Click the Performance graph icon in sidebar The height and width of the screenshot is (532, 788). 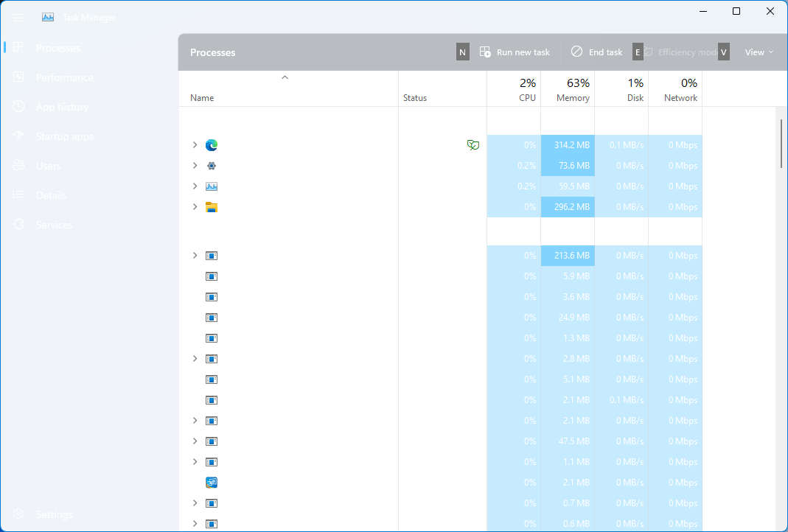[x=18, y=77]
